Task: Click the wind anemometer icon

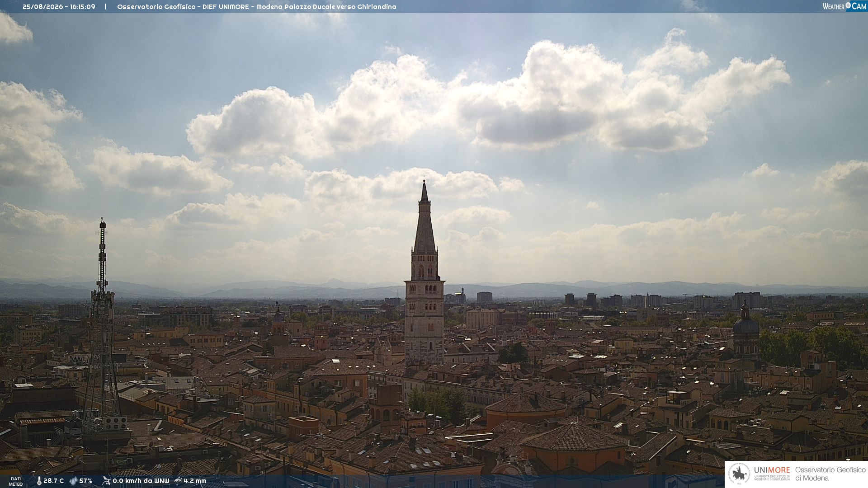Action: click(106, 481)
